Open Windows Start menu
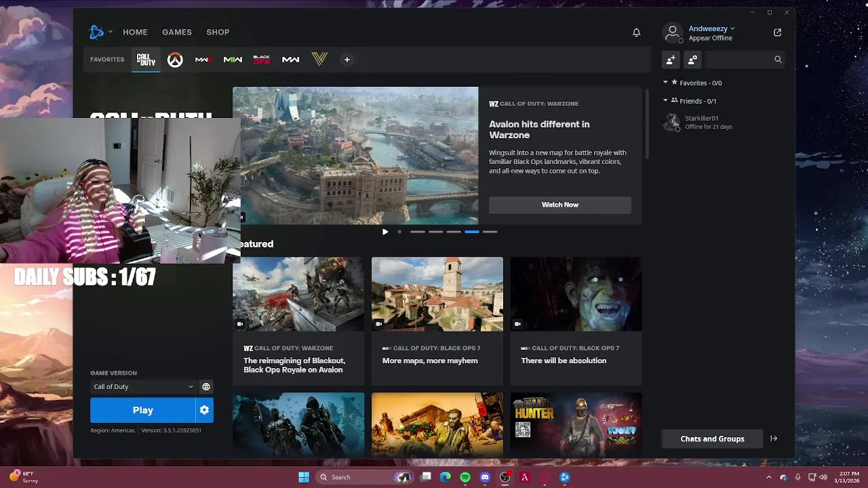Image resolution: width=868 pixels, height=488 pixels. click(x=304, y=477)
